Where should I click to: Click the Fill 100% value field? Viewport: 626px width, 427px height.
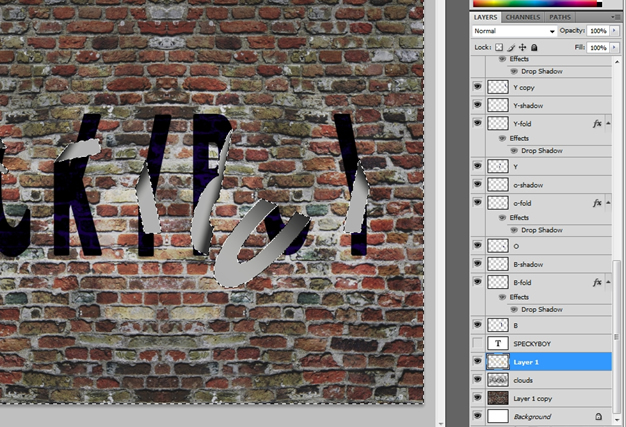(x=598, y=47)
